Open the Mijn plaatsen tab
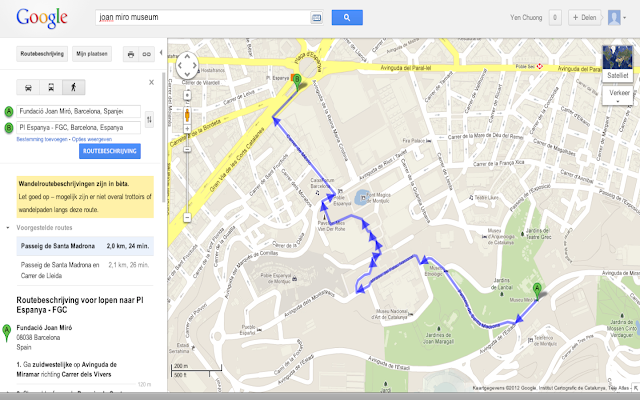 (92, 54)
